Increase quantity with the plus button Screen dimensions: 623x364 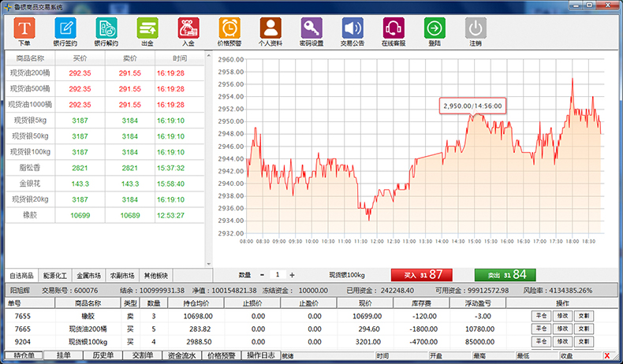pyautogui.click(x=292, y=275)
